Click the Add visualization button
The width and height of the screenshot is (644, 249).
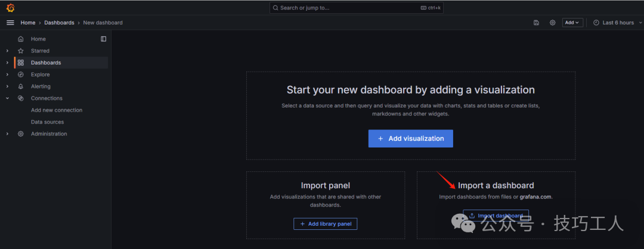click(410, 139)
